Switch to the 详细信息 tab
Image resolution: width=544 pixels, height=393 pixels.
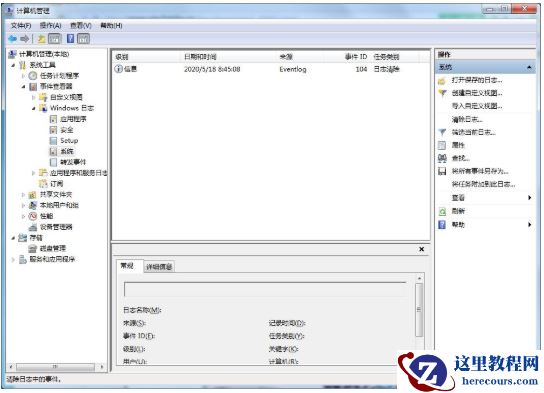click(159, 267)
